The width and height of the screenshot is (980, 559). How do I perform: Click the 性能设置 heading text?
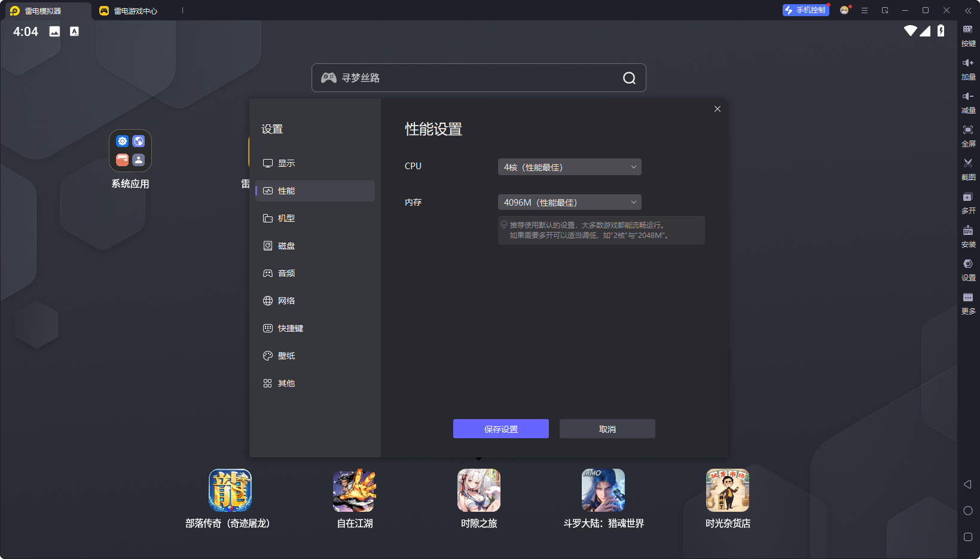[x=433, y=129]
